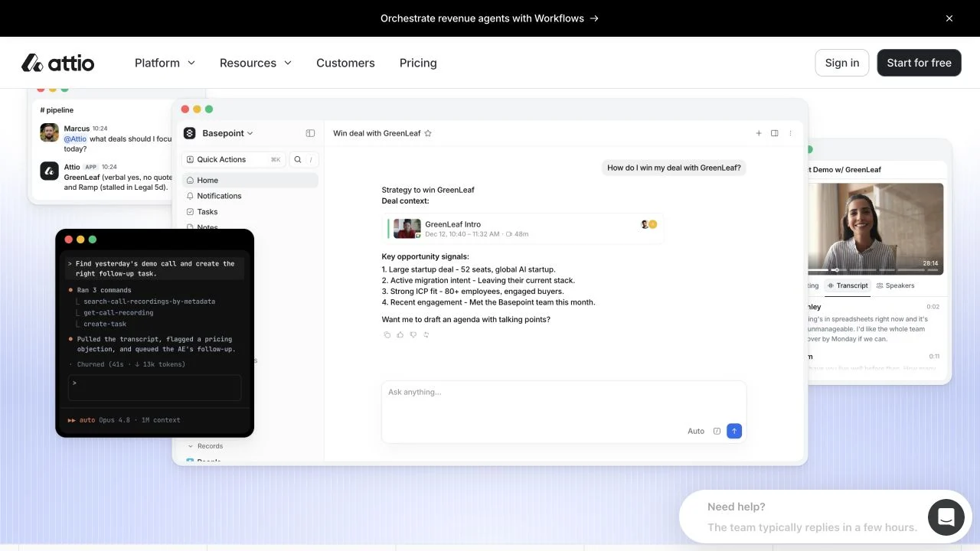Click the 0:11 transcript timestamp
Image resolution: width=980 pixels, height=551 pixels.
click(x=934, y=357)
